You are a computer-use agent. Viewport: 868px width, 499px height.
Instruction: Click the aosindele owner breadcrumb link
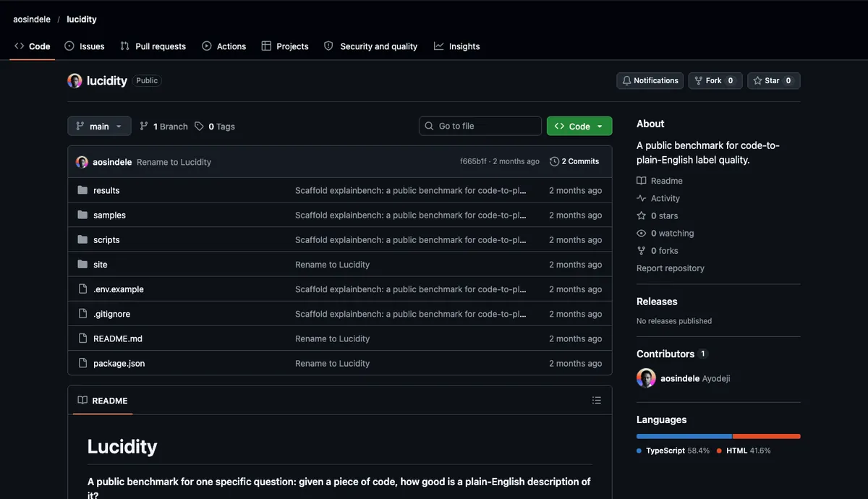pyautogui.click(x=32, y=20)
